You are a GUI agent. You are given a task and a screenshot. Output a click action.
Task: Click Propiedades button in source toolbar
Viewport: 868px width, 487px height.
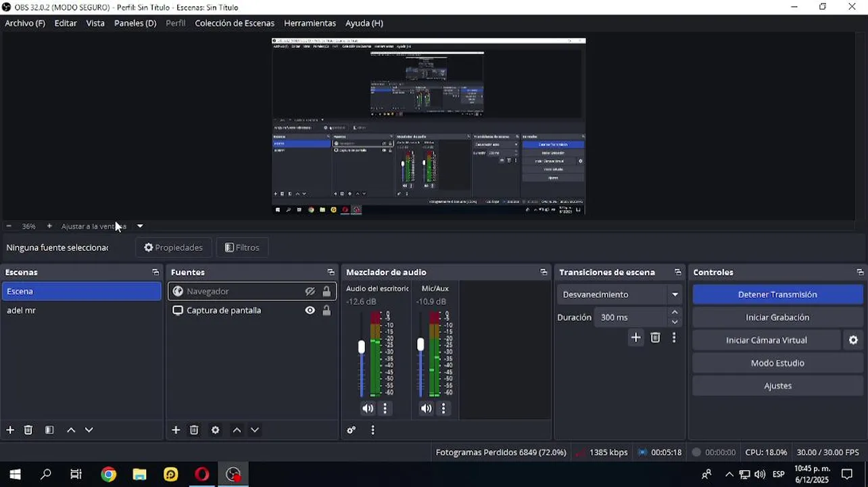174,248
